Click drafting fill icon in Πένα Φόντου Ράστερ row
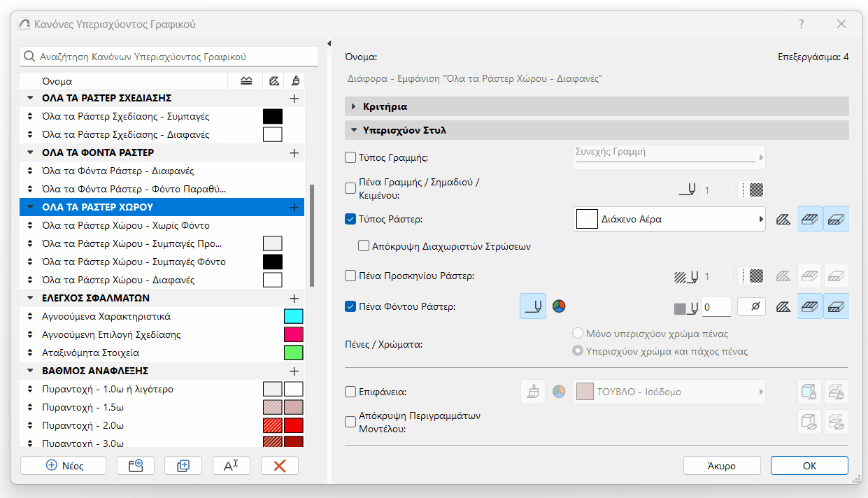 tap(784, 306)
